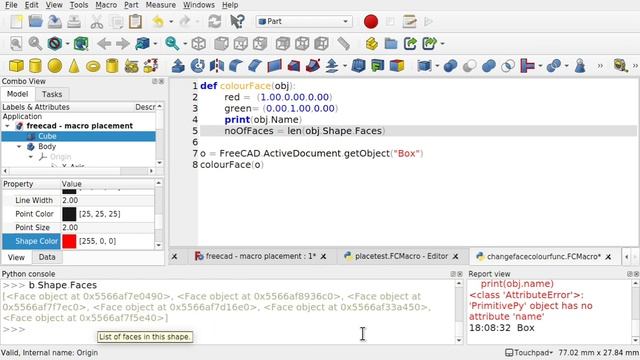Undo the last action

click(158, 22)
